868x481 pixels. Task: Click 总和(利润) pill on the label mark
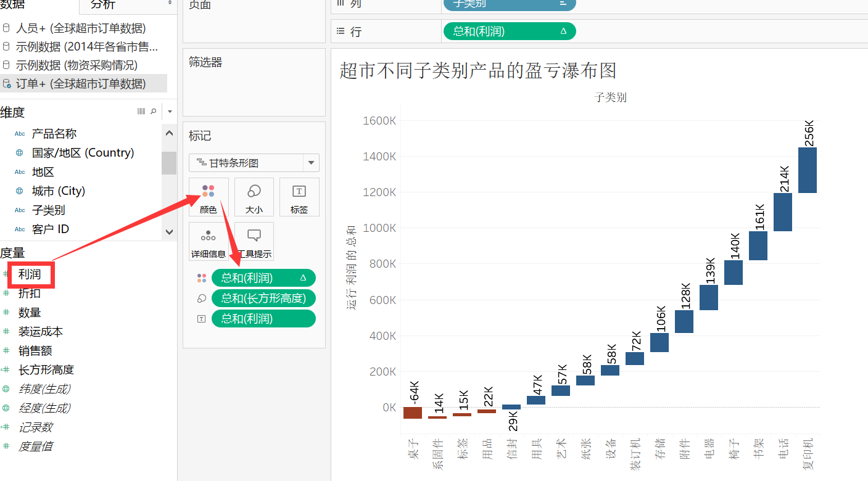[263, 319]
